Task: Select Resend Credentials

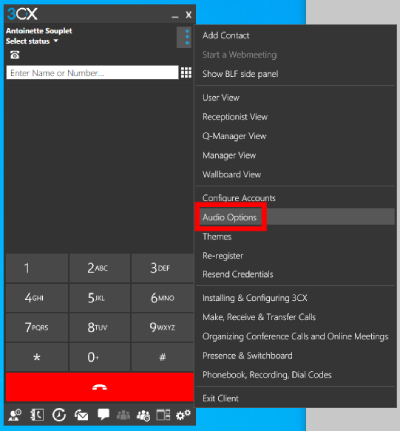Action: [295, 274]
